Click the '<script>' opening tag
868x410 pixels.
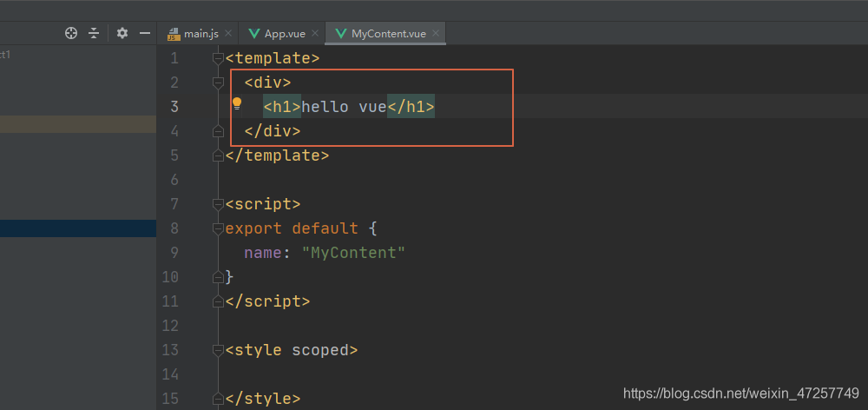264,204
